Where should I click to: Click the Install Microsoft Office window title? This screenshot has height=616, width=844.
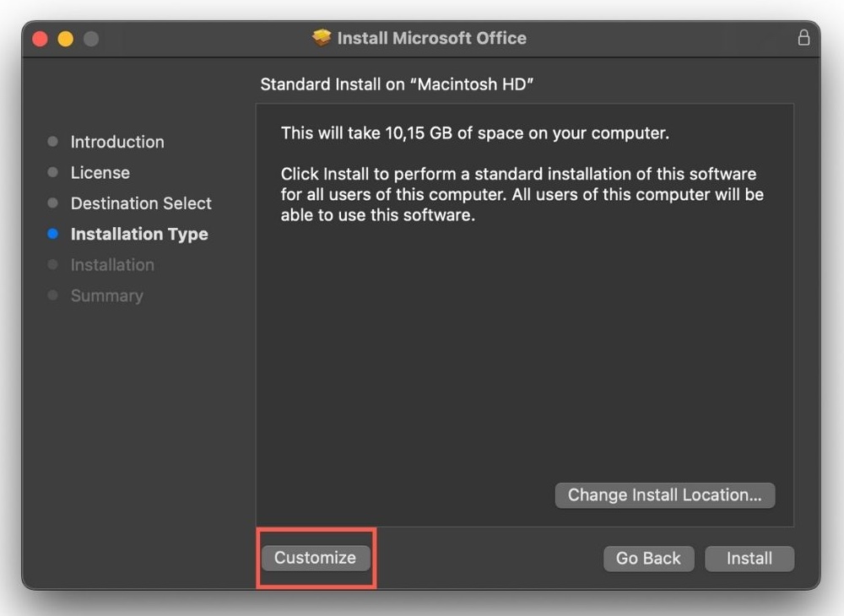coord(431,38)
